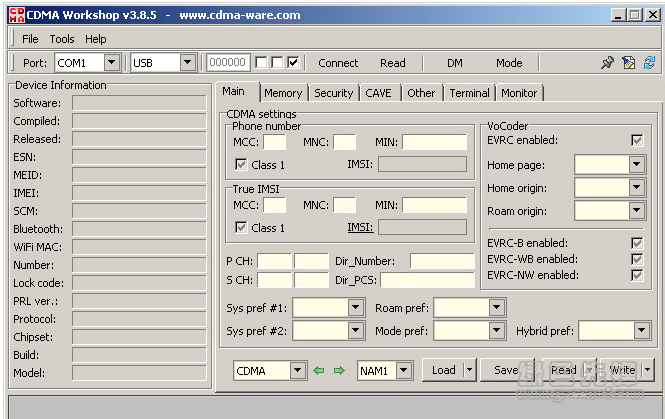Viewport: 665px width, 419px height.
Task: Click the bottom Read button beside Save
Action: point(564,370)
